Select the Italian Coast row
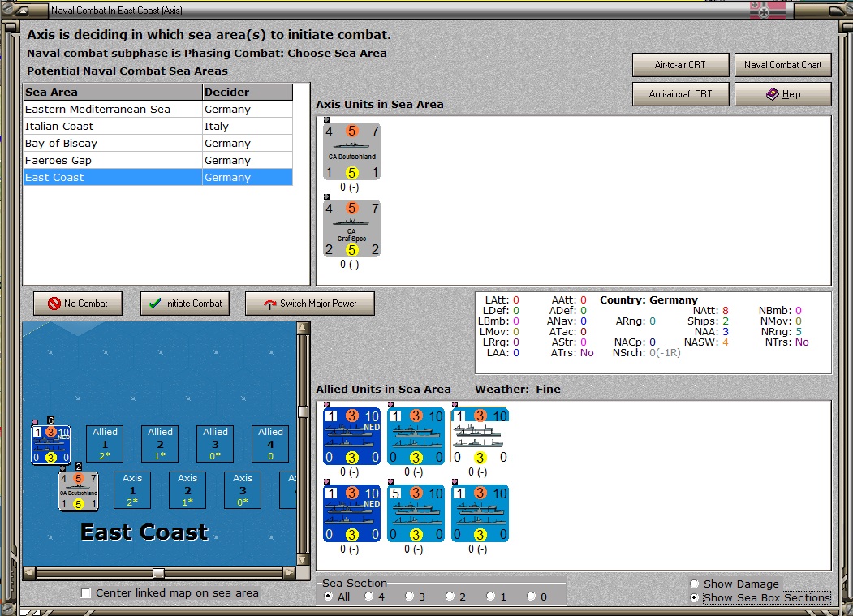The image size is (853, 616). [x=158, y=127]
